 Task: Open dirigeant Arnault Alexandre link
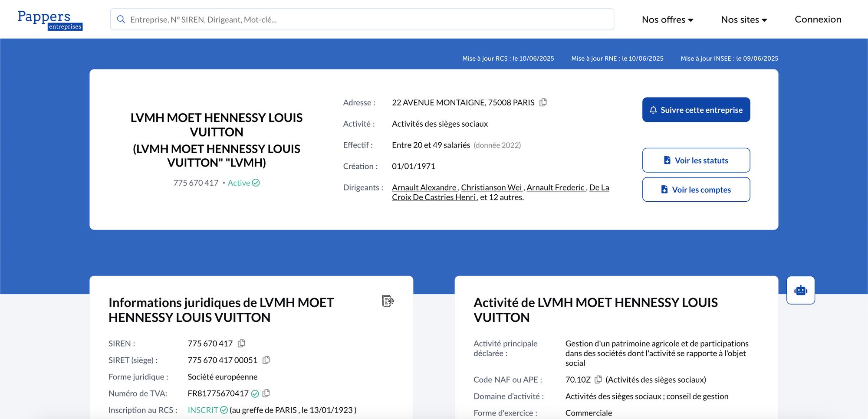[x=424, y=187]
